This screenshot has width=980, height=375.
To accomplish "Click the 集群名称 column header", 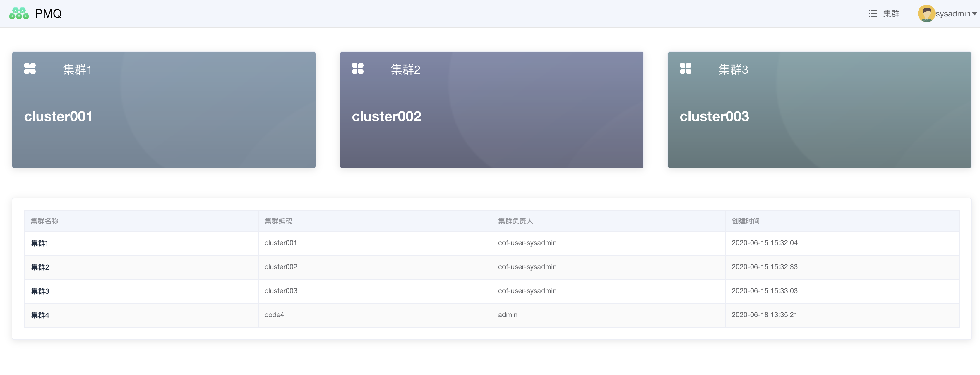I will point(44,221).
